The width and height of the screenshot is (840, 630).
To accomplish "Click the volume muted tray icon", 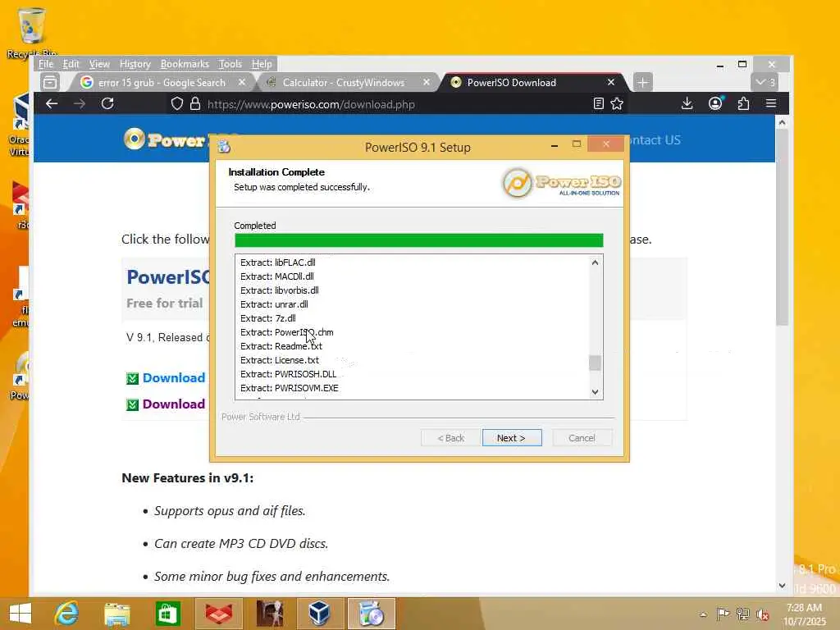I will [x=762, y=614].
